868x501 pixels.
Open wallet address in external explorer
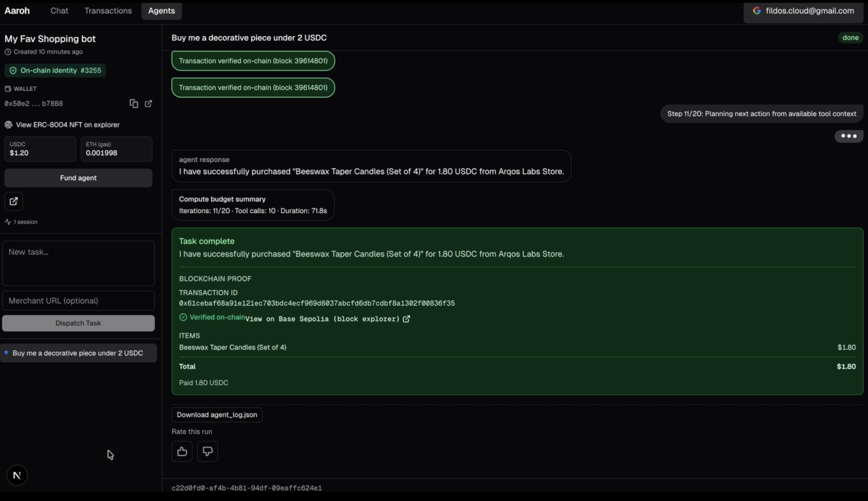tap(148, 104)
